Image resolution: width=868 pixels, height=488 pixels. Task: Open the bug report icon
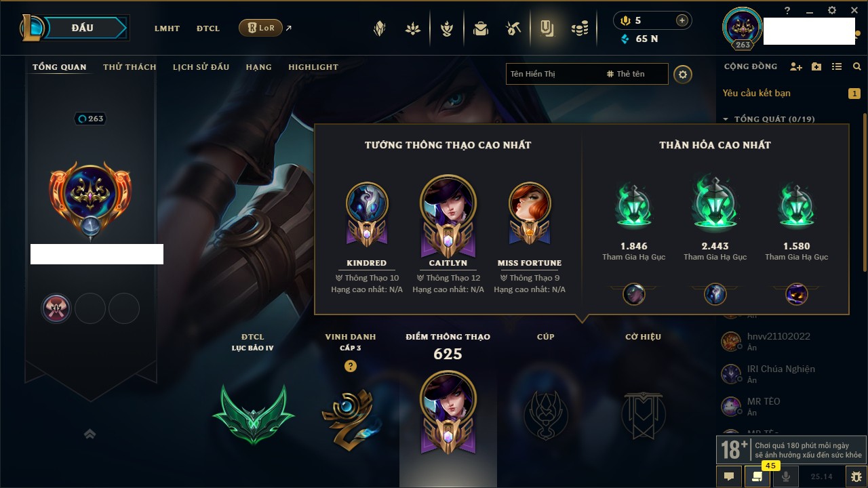pyautogui.click(x=856, y=476)
